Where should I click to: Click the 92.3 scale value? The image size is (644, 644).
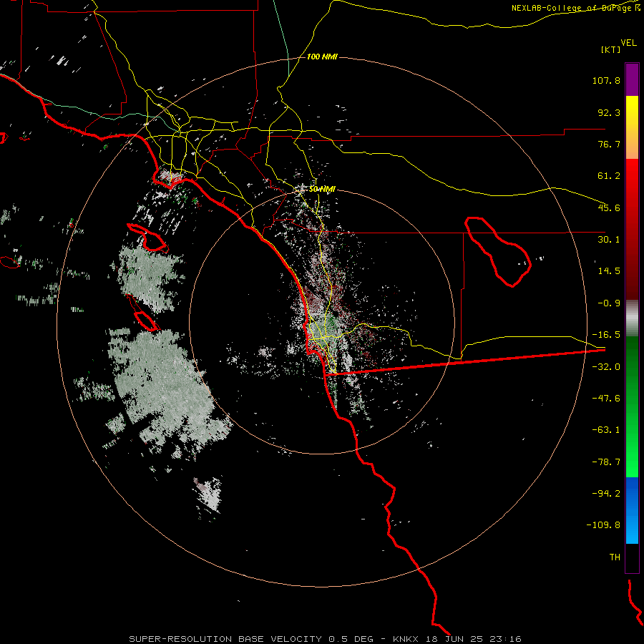(x=609, y=112)
